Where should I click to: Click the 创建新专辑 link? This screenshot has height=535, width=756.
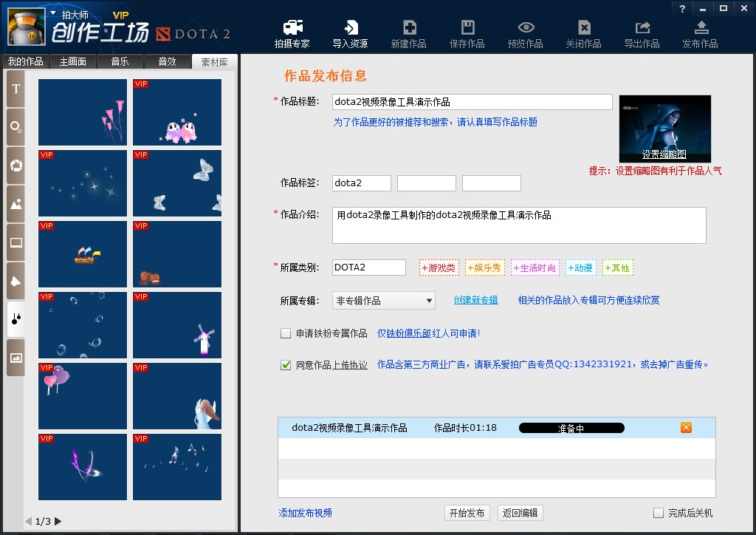pos(475,300)
